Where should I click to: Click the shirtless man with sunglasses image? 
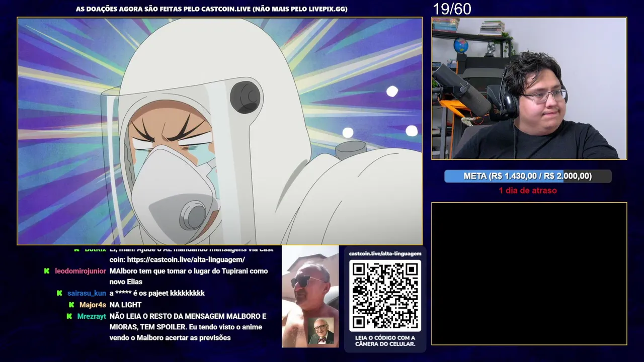[x=310, y=296]
